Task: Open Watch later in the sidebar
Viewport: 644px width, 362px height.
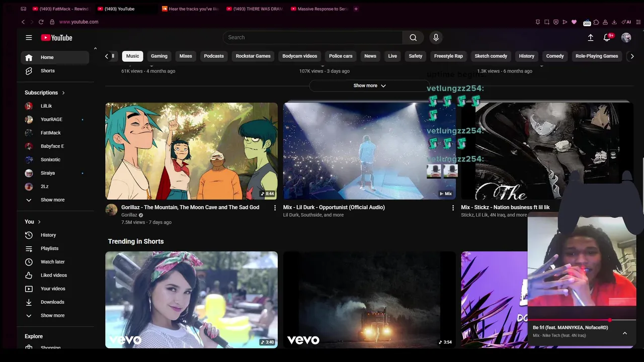Action: coord(55,262)
